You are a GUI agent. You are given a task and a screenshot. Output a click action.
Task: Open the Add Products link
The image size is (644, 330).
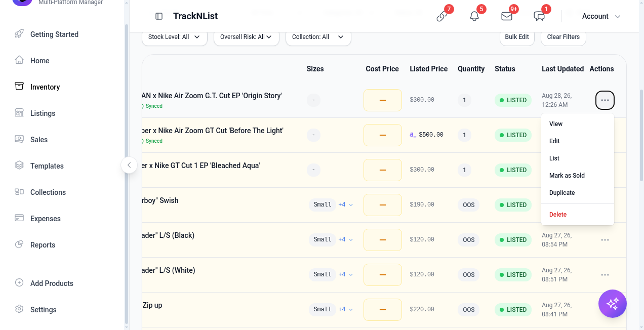tap(52, 283)
